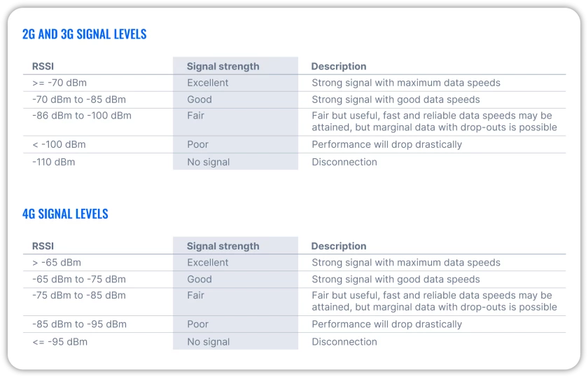Click the RSSI column header in the 2G/3G table

click(43, 67)
